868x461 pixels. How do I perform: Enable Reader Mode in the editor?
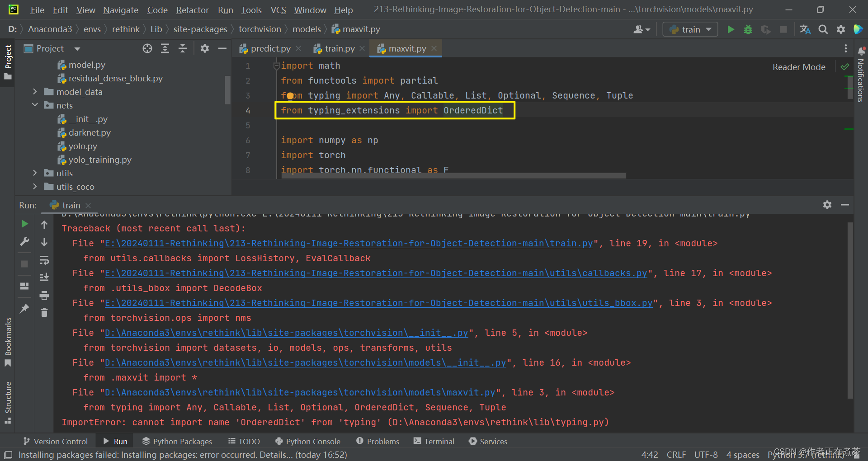[x=798, y=66]
